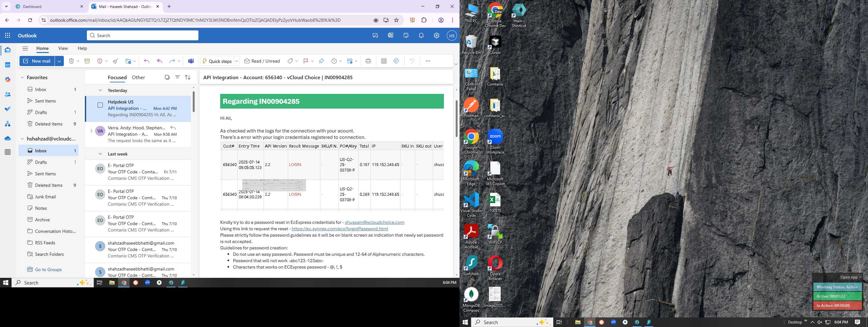Image resolution: width=868 pixels, height=327 pixels.
Task: Open the Notifications bell
Action: click(421, 35)
